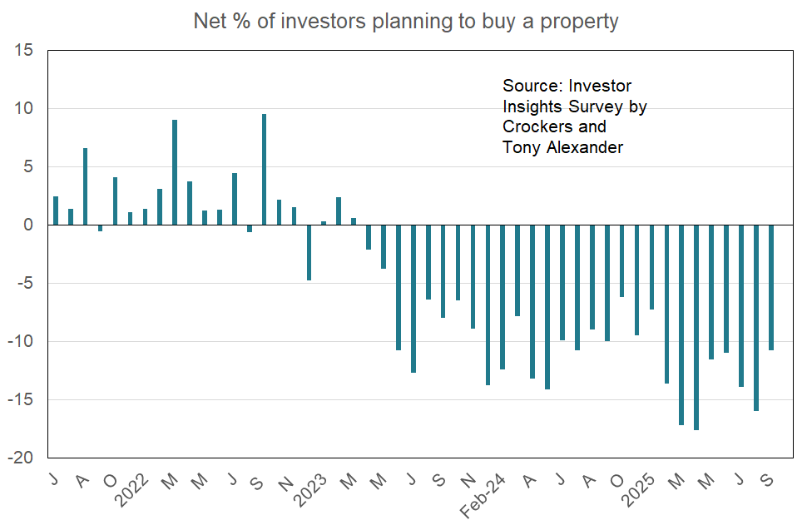
Task: Select the last bar at the far right
Action: [x=770, y=288]
